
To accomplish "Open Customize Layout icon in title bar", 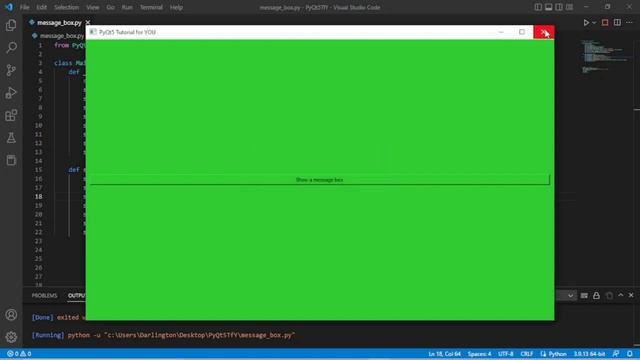I will tap(569, 7).
